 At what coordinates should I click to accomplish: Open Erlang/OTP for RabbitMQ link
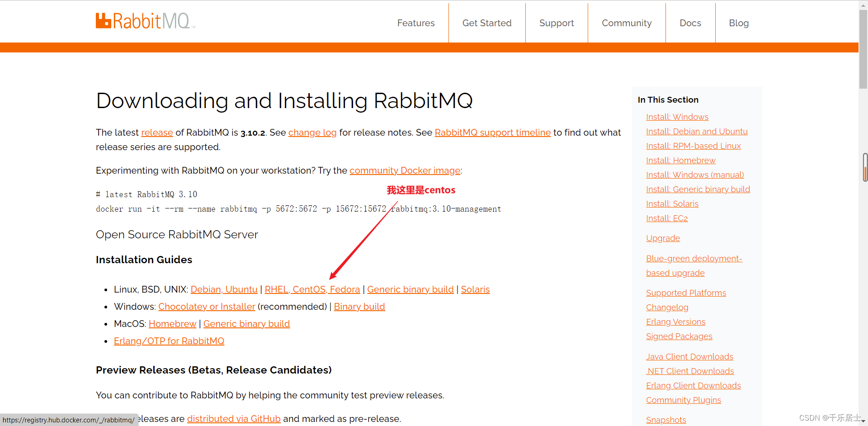coord(169,341)
